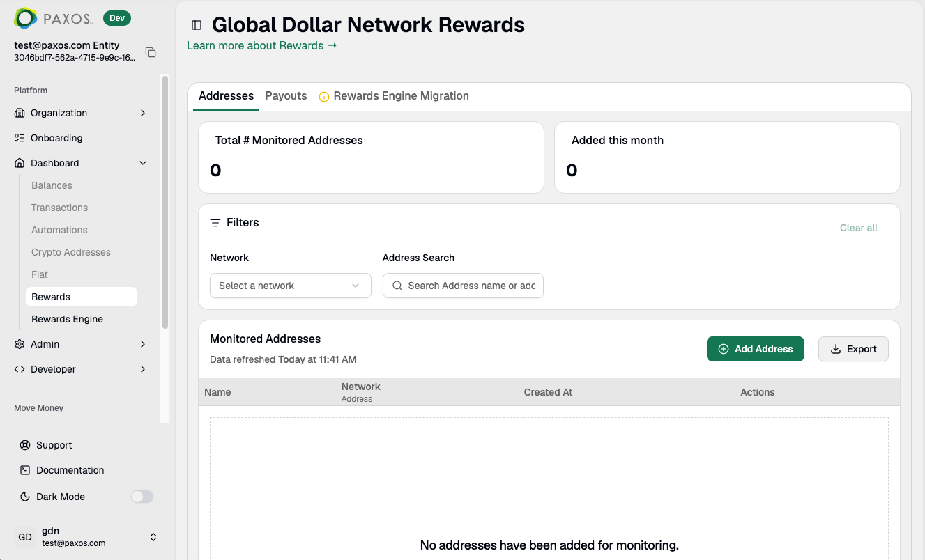Switch to the Addresses tab
This screenshot has height=560, width=925.
point(226,96)
